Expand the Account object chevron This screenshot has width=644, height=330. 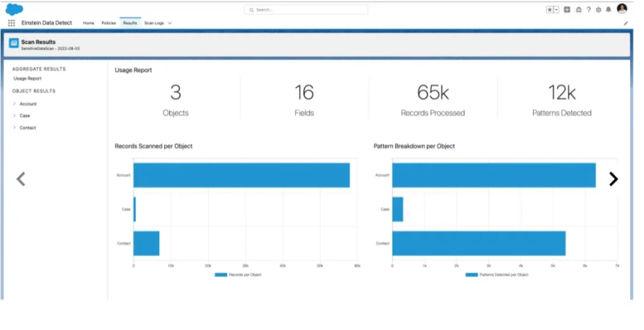(x=14, y=104)
